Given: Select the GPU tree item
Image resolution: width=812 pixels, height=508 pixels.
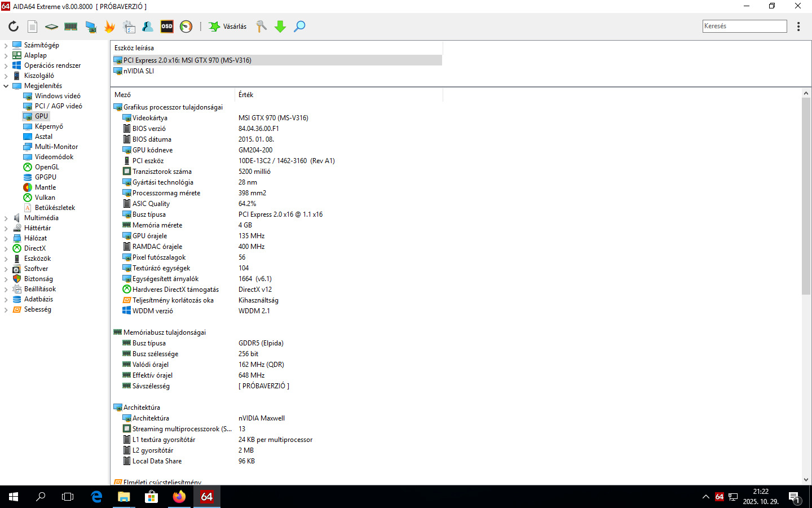Looking at the screenshot, I should pyautogui.click(x=41, y=116).
